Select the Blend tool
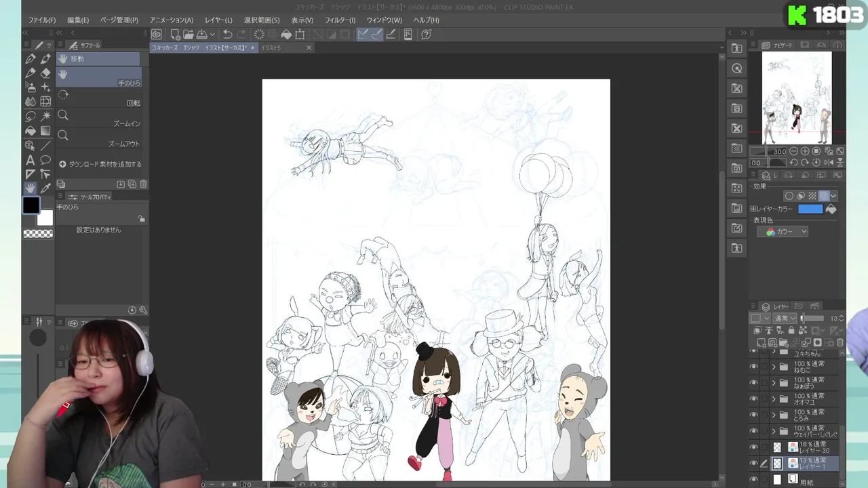 [x=31, y=102]
